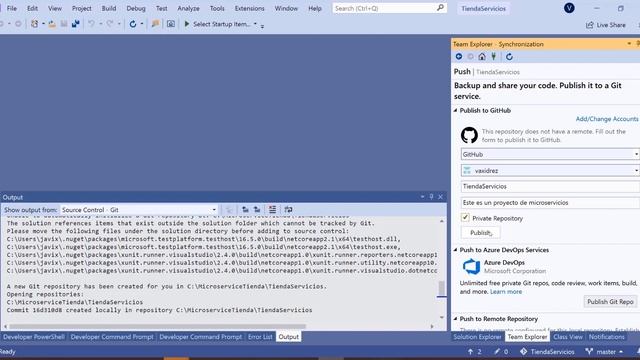Open Output window options dropdown arrow
The image size is (640, 360).
pyautogui.click(x=422, y=197)
